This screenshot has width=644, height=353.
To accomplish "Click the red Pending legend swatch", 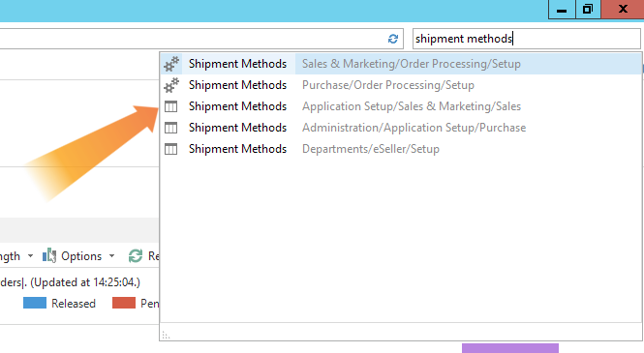I will 124,303.
